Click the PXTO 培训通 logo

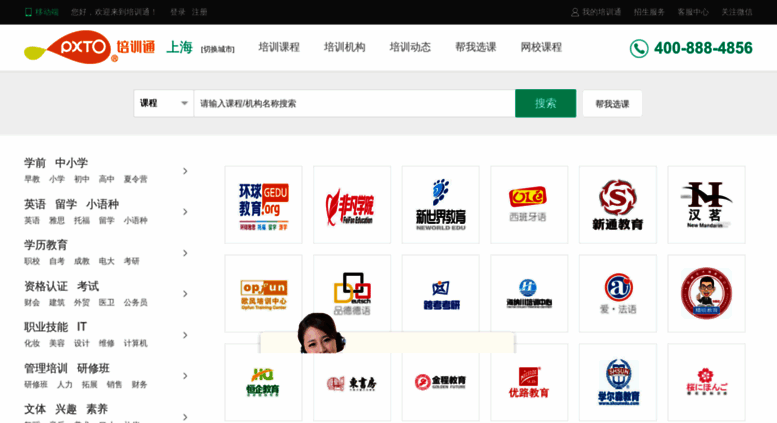pos(89,48)
